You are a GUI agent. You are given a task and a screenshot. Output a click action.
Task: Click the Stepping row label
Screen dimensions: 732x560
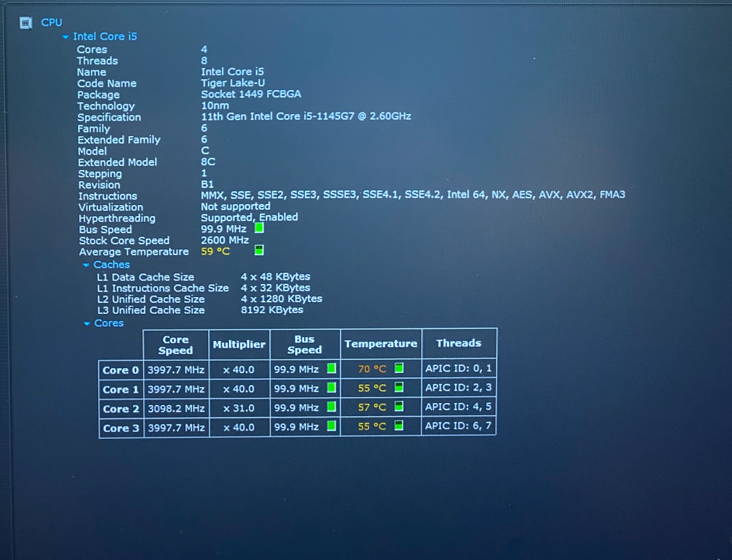click(x=100, y=174)
